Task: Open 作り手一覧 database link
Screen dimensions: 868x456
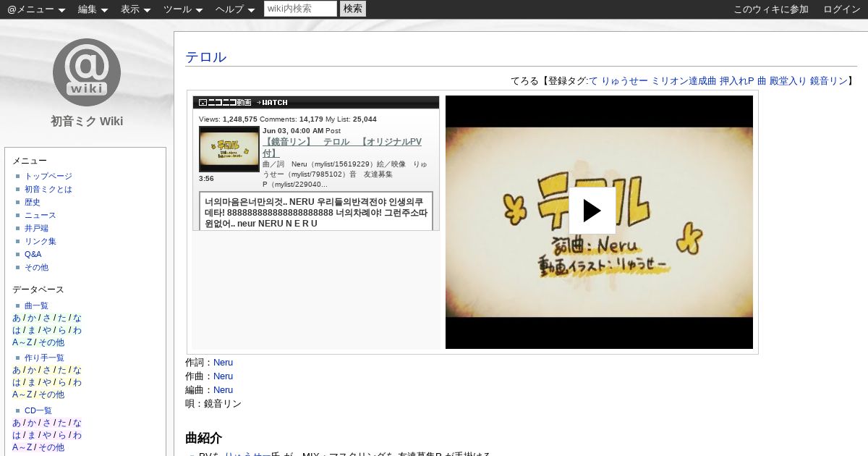Action: [44, 358]
